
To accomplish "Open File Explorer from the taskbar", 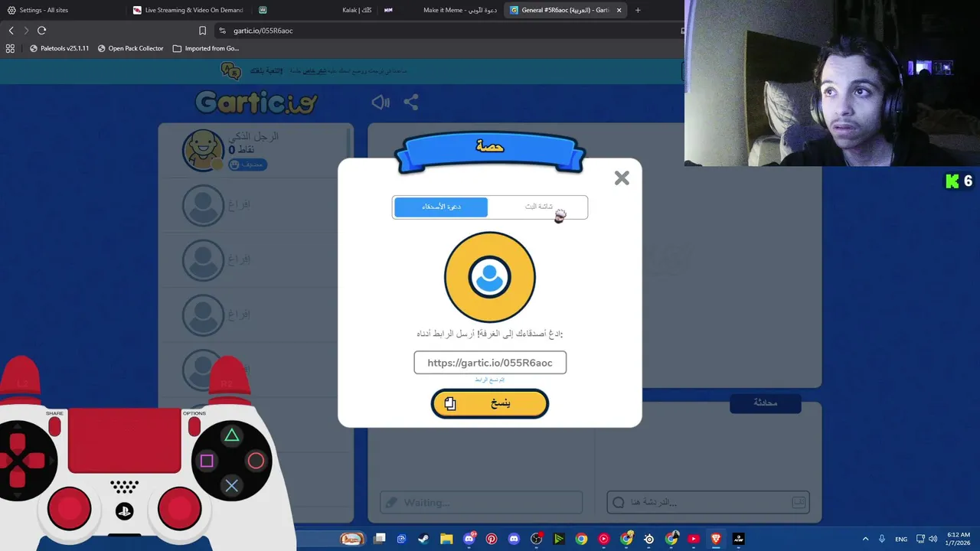I will (446, 539).
